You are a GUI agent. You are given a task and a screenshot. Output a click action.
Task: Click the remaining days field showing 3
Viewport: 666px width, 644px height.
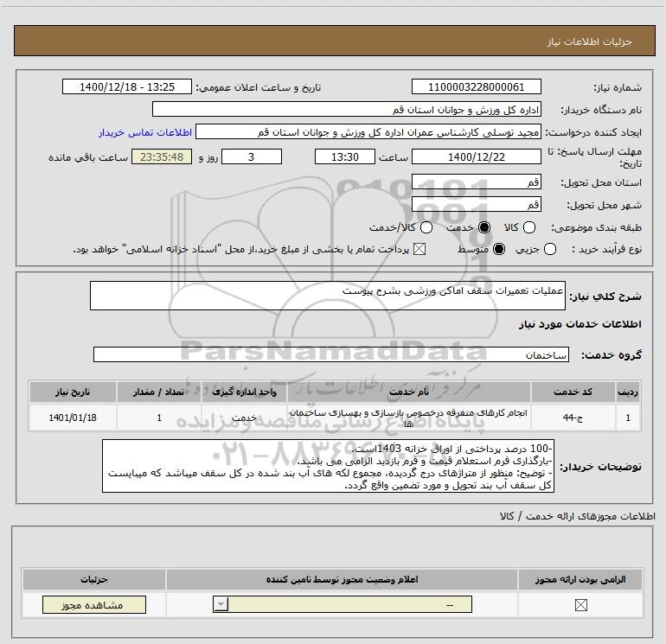[x=252, y=156]
